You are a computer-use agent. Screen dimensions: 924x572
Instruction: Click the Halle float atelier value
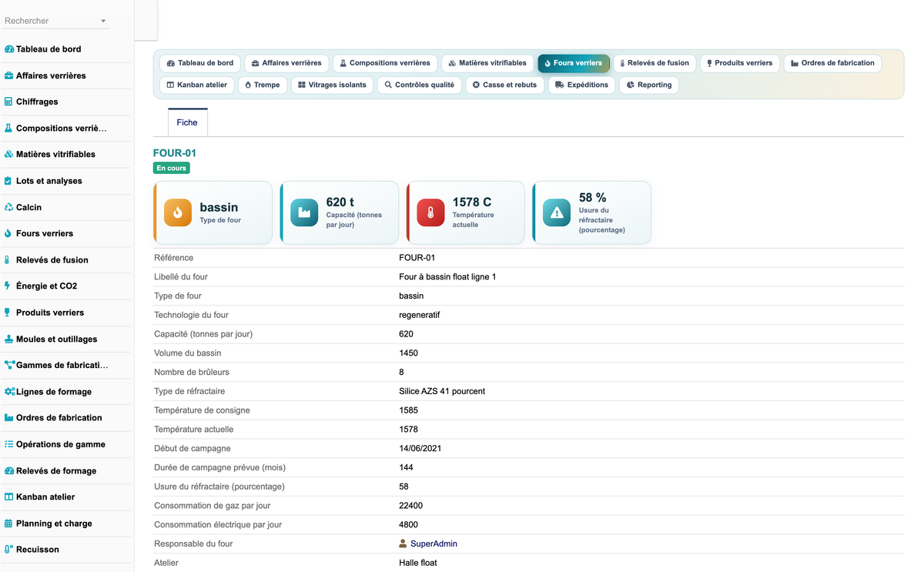pyautogui.click(x=418, y=563)
